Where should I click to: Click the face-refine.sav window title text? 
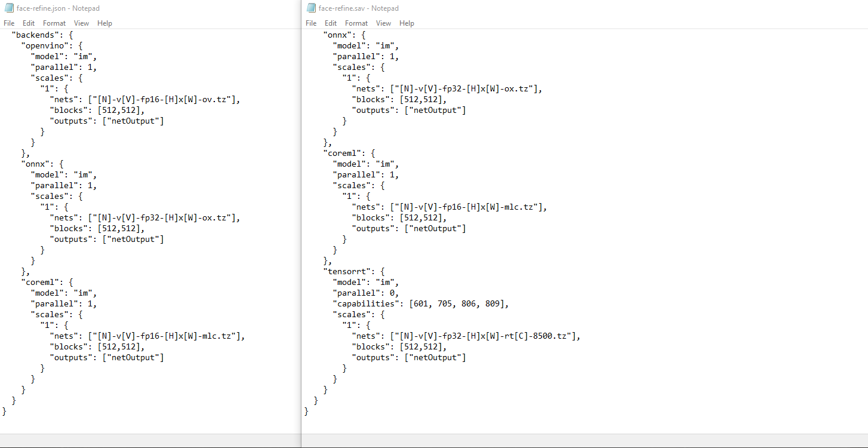point(358,8)
